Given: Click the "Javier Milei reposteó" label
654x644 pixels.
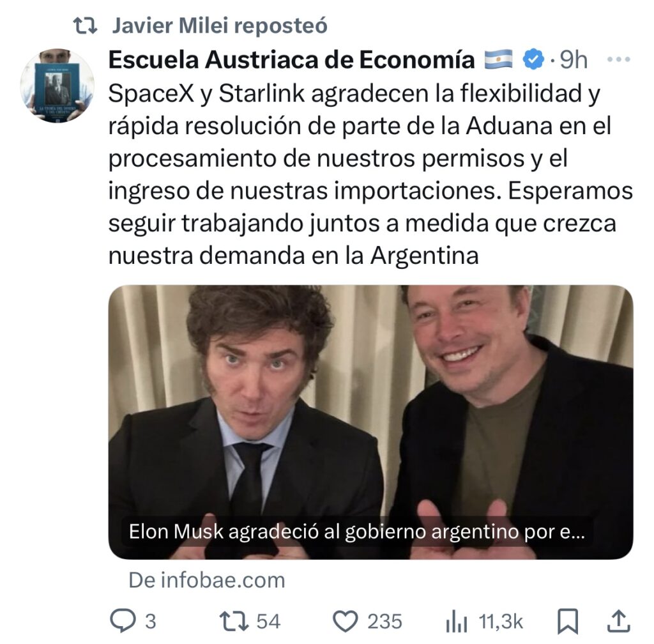Looking at the screenshot, I should pos(220,26).
